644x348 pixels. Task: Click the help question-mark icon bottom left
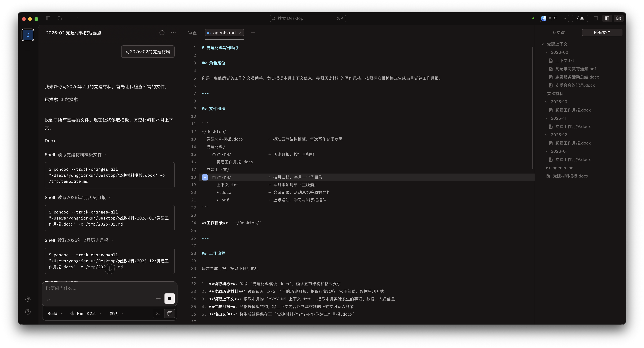[x=28, y=312]
